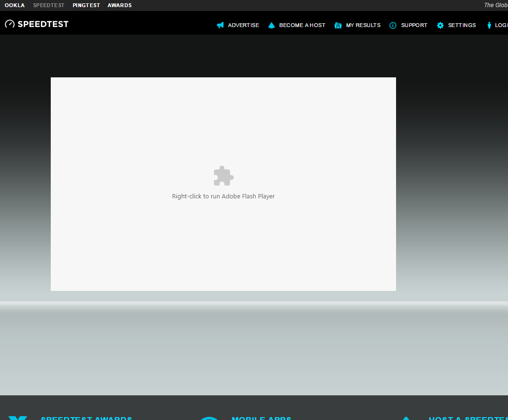Click the Settings gear icon
Image resolution: width=508 pixels, height=420 pixels.
pos(440,25)
